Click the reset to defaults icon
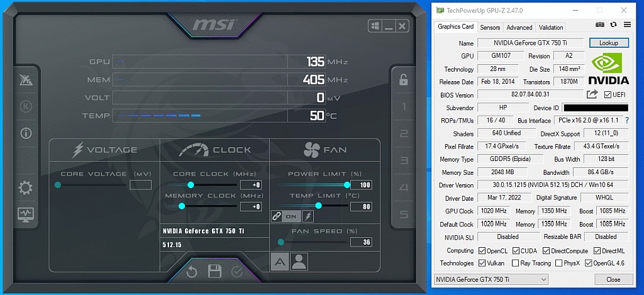This screenshot has width=644, height=295. [192, 272]
